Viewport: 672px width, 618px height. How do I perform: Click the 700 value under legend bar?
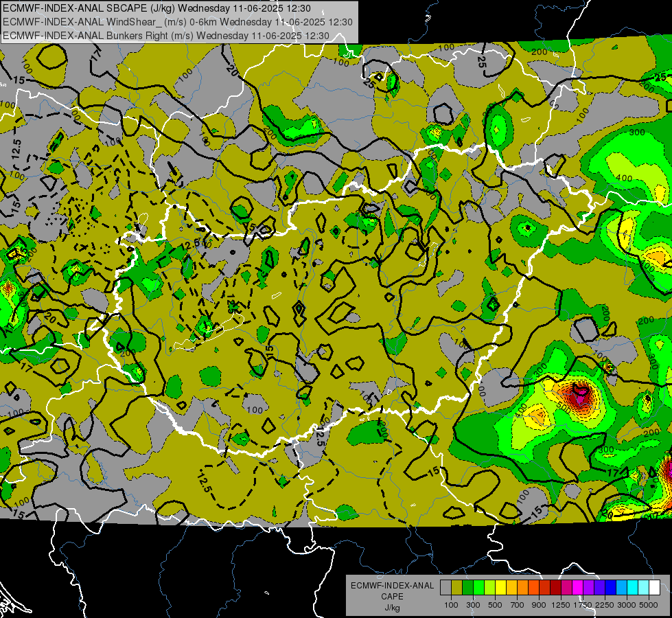(x=517, y=605)
